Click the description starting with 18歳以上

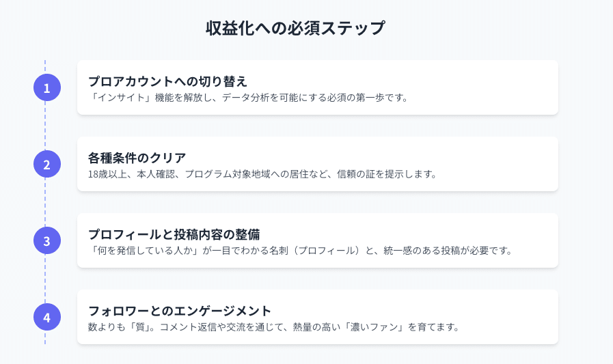pyautogui.click(x=262, y=173)
